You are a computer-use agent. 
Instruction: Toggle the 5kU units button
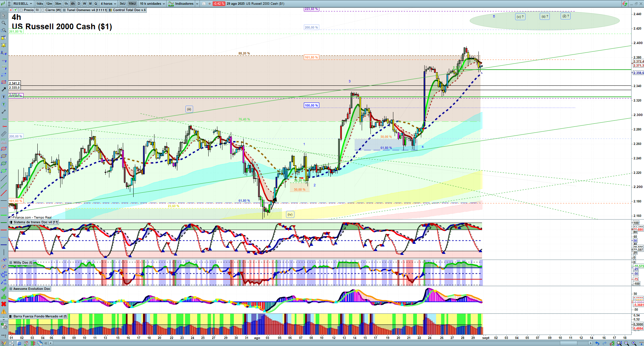click(x=122, y=4)
